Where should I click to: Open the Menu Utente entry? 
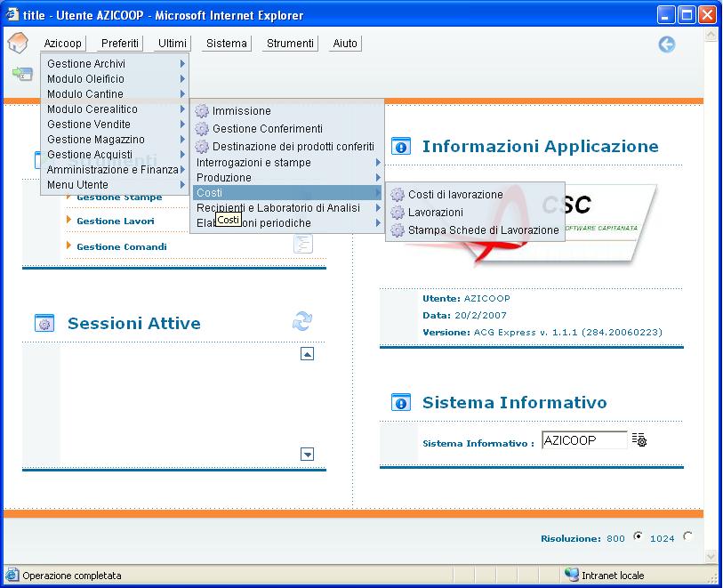115,185
